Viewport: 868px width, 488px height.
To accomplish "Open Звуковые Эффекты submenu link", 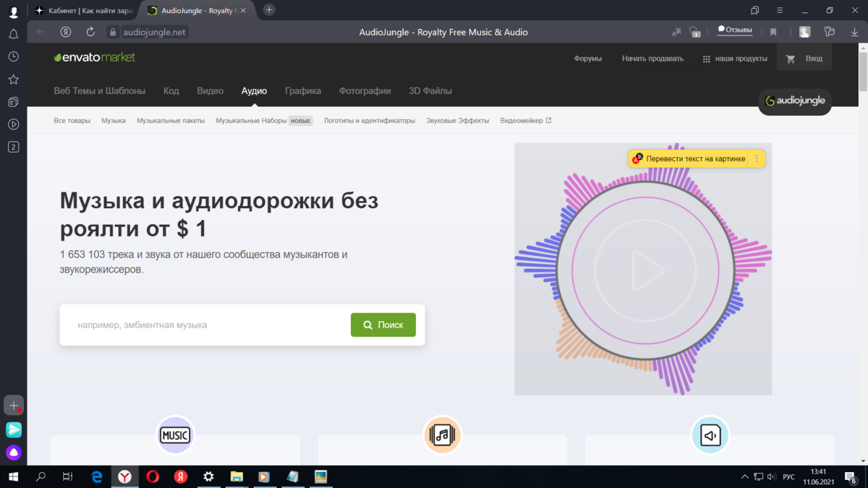I will (x=458, y=121).
